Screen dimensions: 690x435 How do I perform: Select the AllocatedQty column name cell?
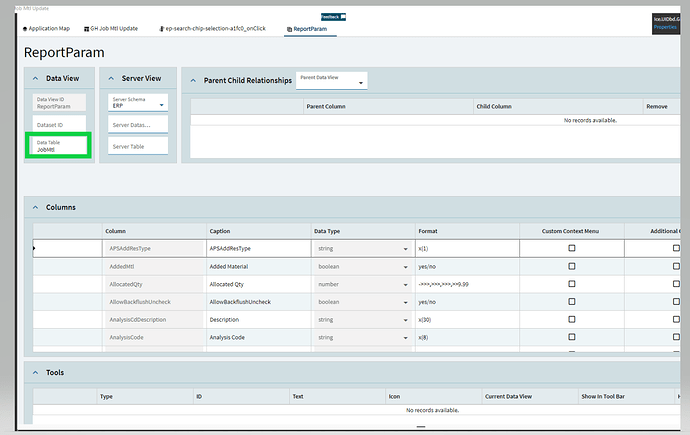154,284
